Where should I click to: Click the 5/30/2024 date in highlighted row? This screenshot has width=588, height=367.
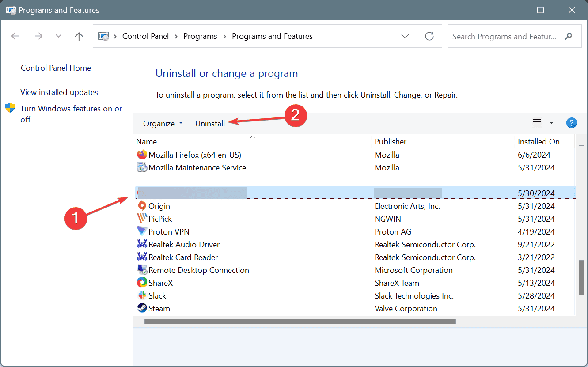pos(536,193)
